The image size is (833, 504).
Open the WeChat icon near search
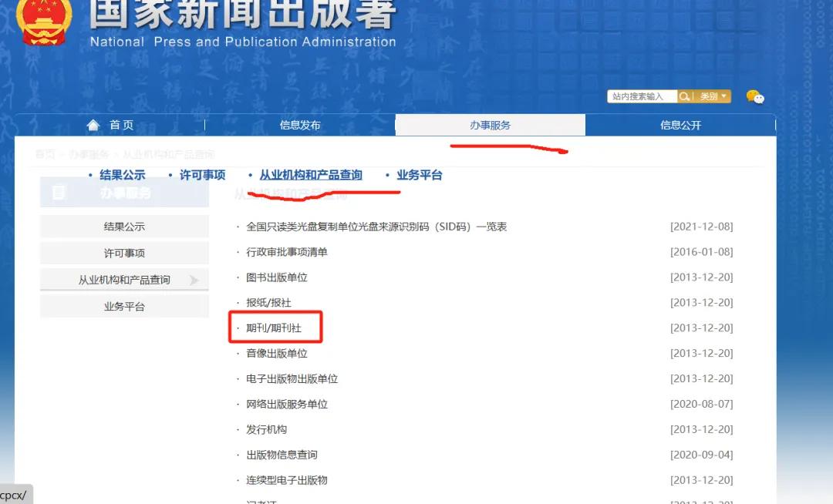pos(755,97)
